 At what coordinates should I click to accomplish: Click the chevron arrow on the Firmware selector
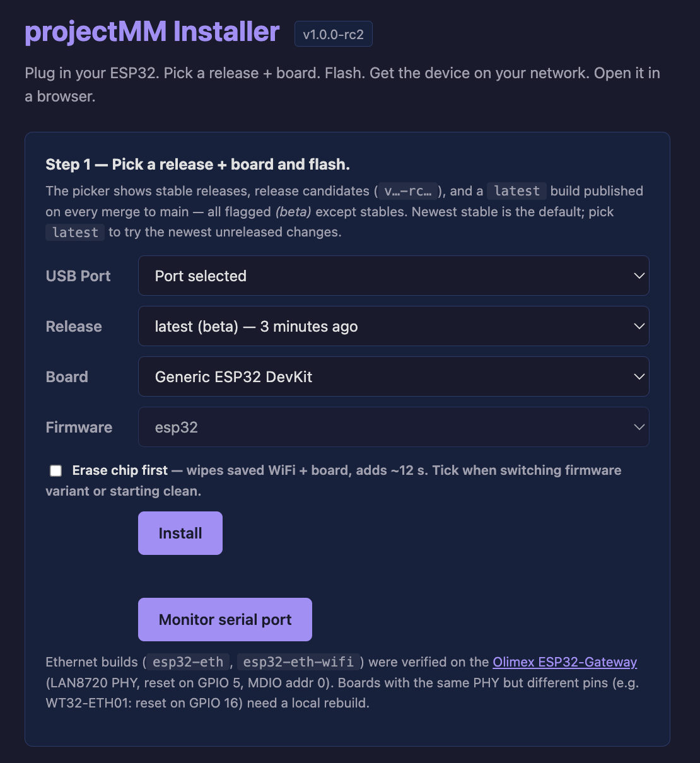coord(639,427)
